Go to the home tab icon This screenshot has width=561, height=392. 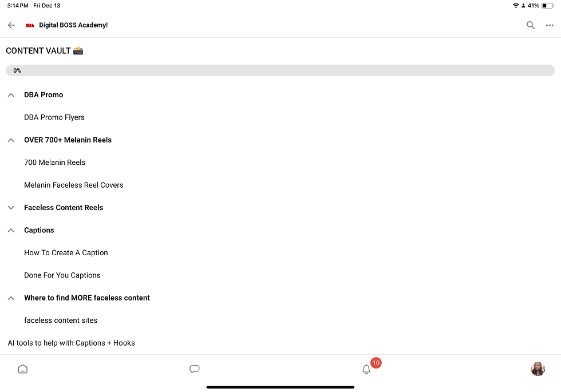tap(22, 369)
